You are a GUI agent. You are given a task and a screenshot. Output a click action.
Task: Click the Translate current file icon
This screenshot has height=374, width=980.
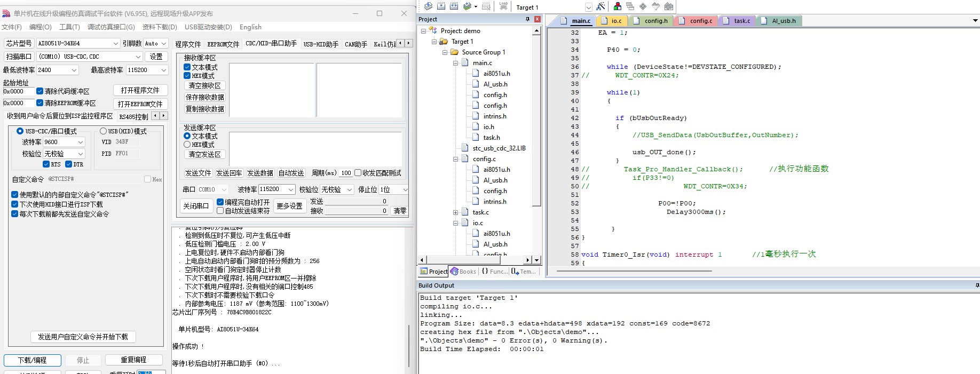click(428, 6)
